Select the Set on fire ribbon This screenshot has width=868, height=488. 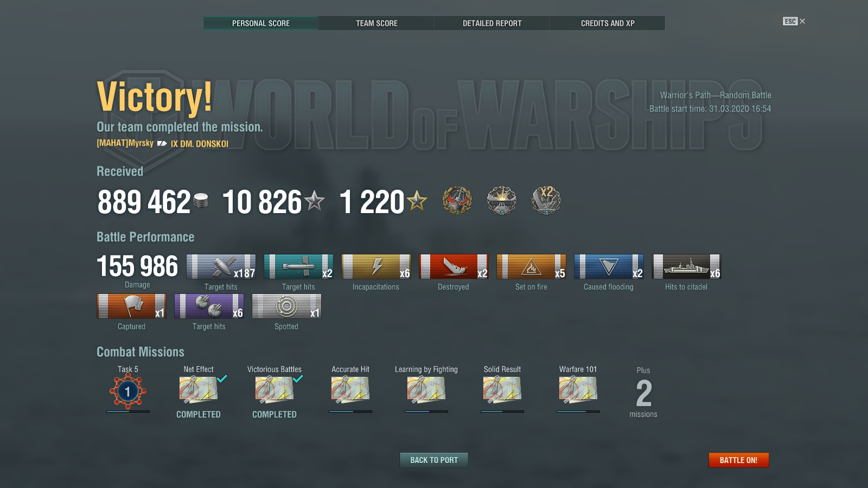coord(531,266)
